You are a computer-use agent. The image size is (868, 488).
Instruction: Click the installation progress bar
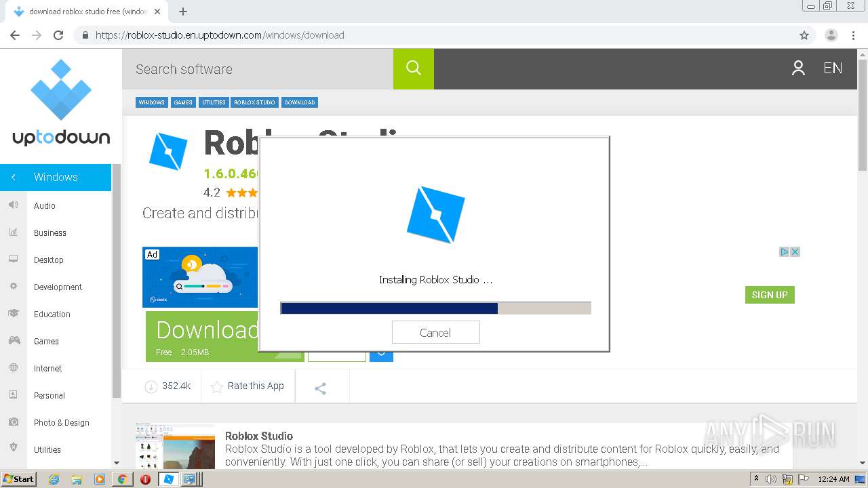[x=435, y=308]
